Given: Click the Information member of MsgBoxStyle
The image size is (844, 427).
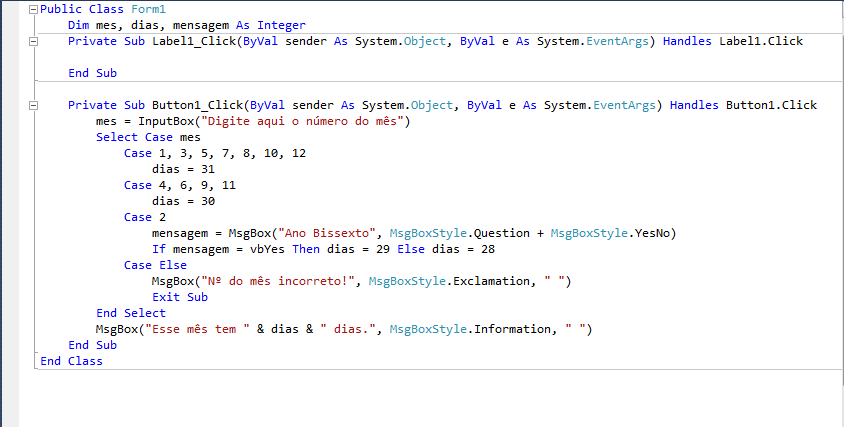Looking at the screenshot, I should tap(512, 329).
